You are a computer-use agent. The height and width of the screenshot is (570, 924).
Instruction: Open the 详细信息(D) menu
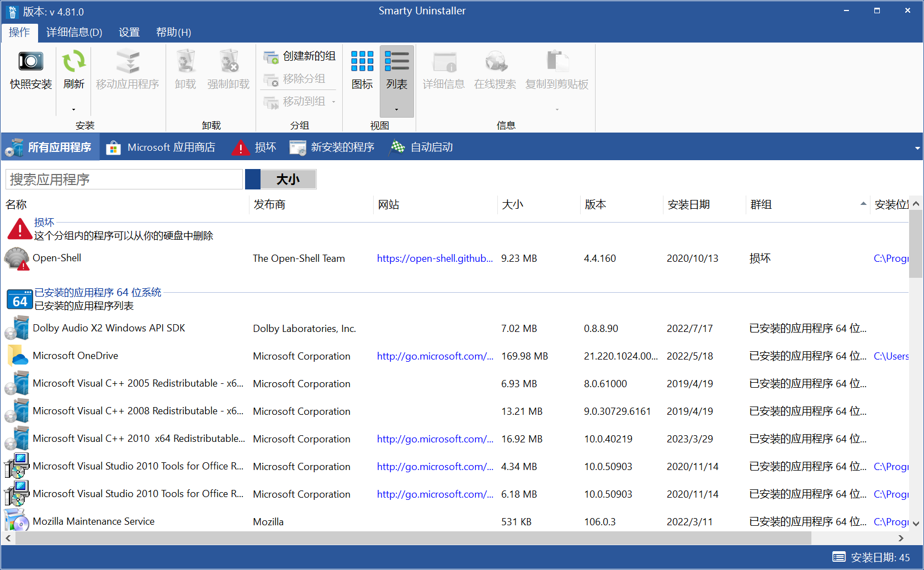(74, 32)
